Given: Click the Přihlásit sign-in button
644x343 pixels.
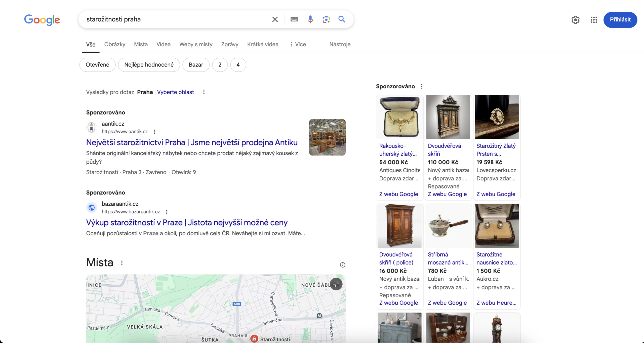Looking at the screenshot, I should tap(620, 20).
